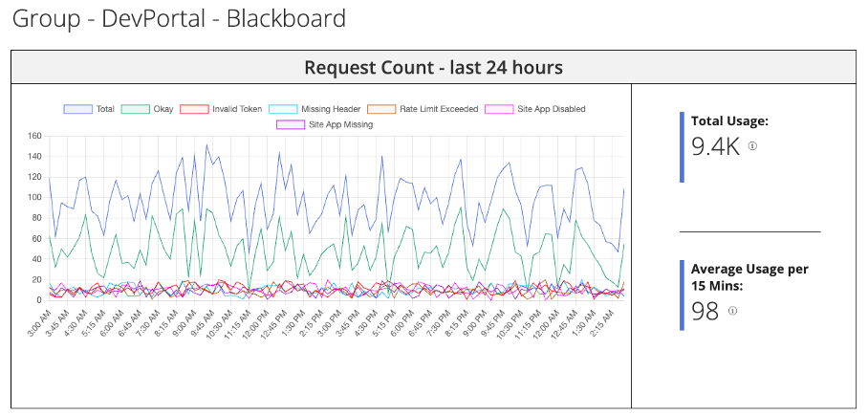Image resolution: width=868 pixels, height=415 pixels.
Task: Click the info icon beside Total Usage 9.4K
Action: (x=752, y=146)
